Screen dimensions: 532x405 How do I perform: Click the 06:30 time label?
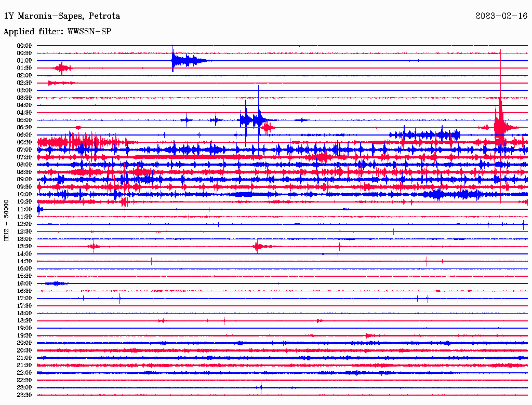pyautogui.click(x=24, y=142)
